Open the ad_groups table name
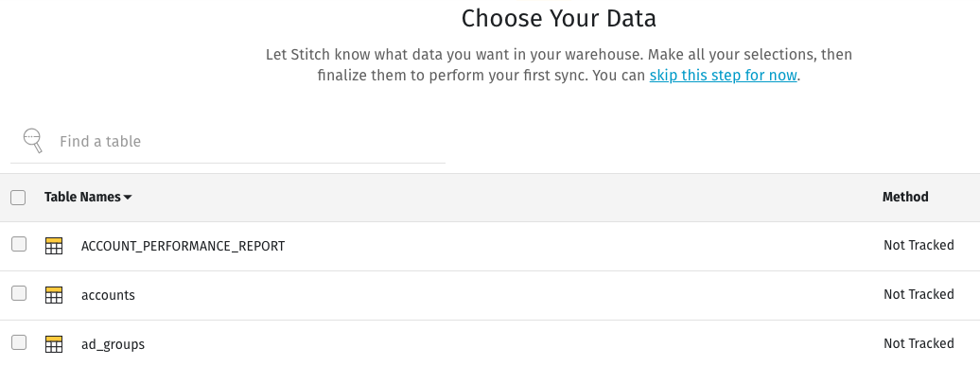 pos(114,344)
